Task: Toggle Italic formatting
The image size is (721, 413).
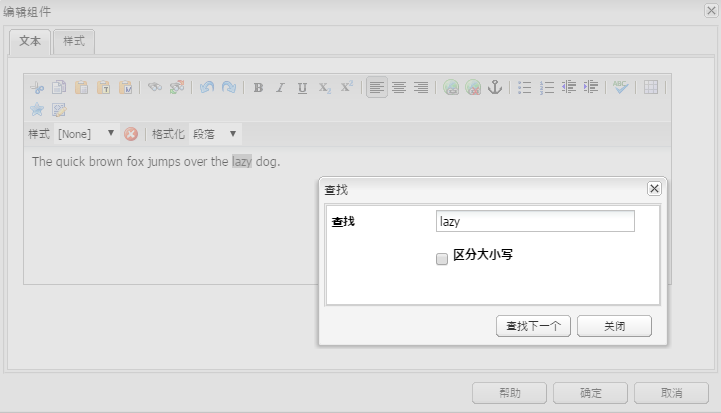Action: pyautogui.click(x=280, y=87)
